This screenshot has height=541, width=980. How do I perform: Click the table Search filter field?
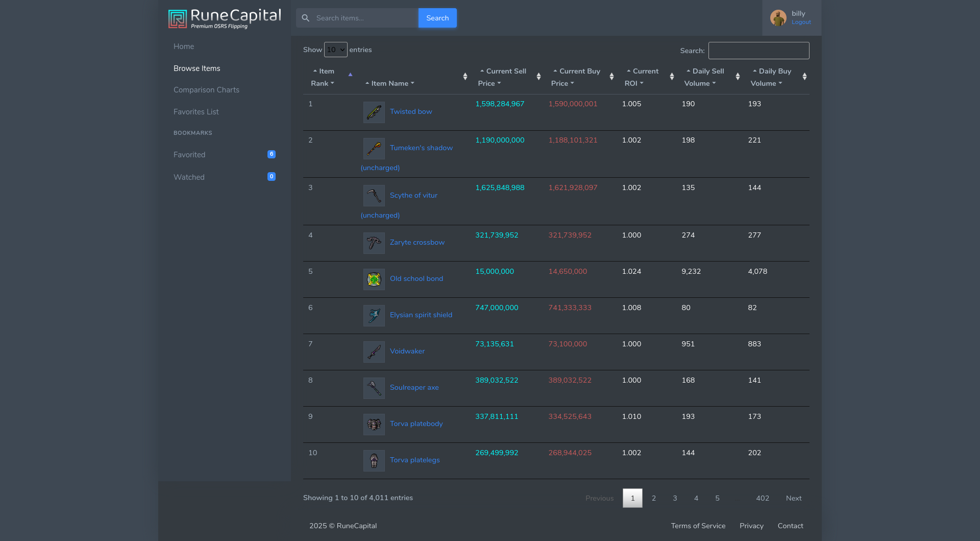click(x=758, y=51)
